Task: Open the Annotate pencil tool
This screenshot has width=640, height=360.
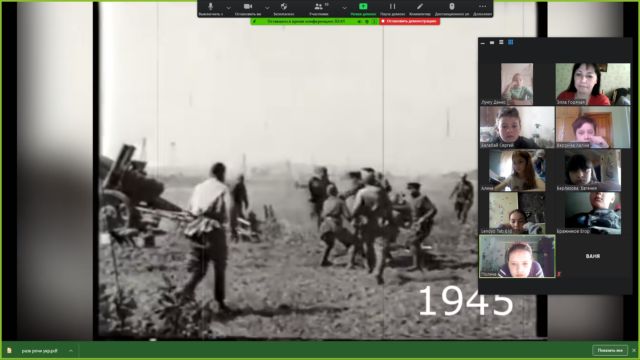Action: [x=420, y=9]
